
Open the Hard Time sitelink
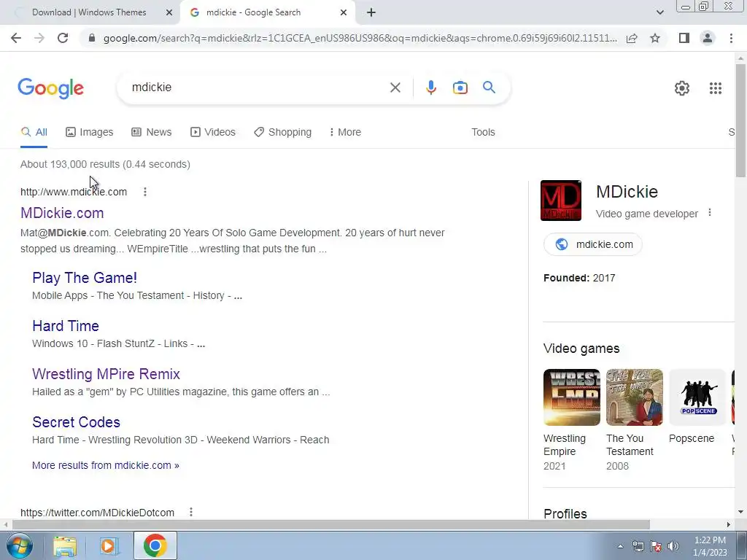66,326
